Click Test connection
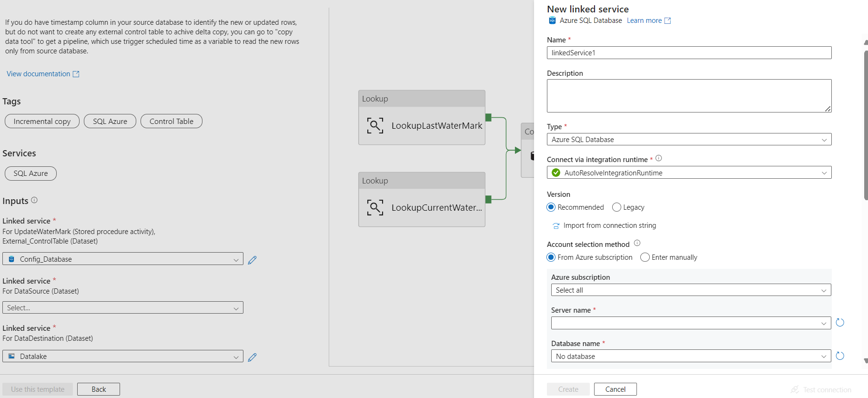The height and width of the screenshot is (398, 868). coord(821,389)
